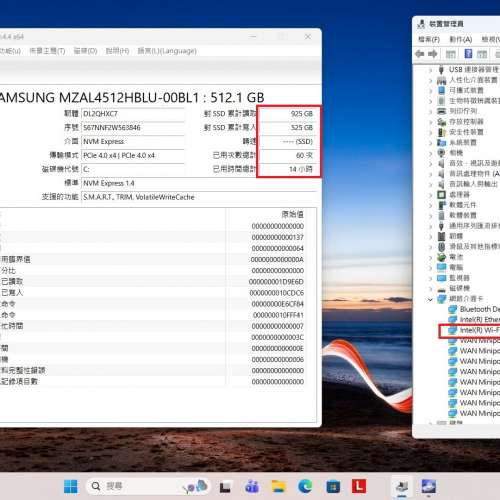Click the 原始值 column header

tap(292, 214)
